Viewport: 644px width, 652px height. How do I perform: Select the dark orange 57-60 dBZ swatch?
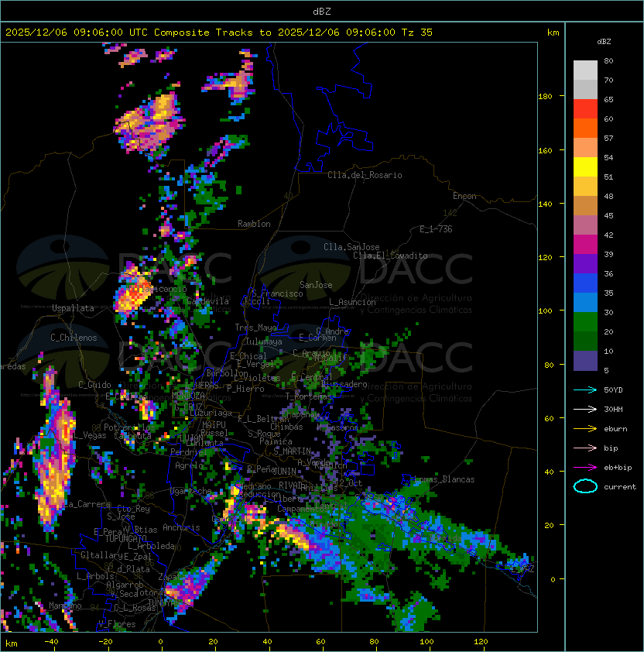point(585,128)
